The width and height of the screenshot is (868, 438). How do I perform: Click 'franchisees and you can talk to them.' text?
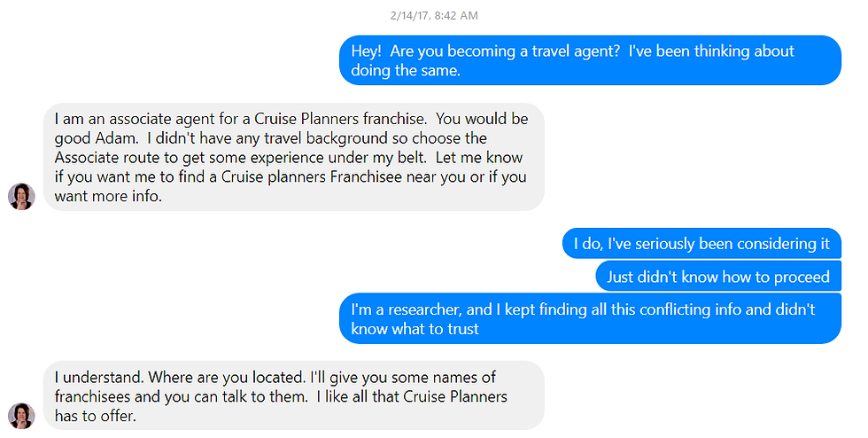[x=182, y=396]
